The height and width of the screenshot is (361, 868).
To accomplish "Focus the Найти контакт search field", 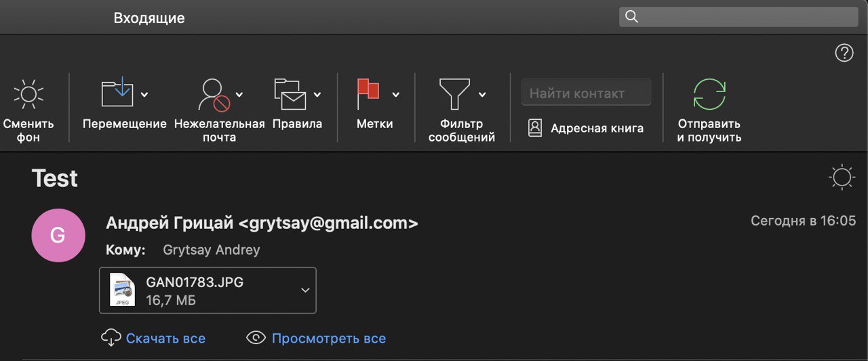I will click(586, 93).
